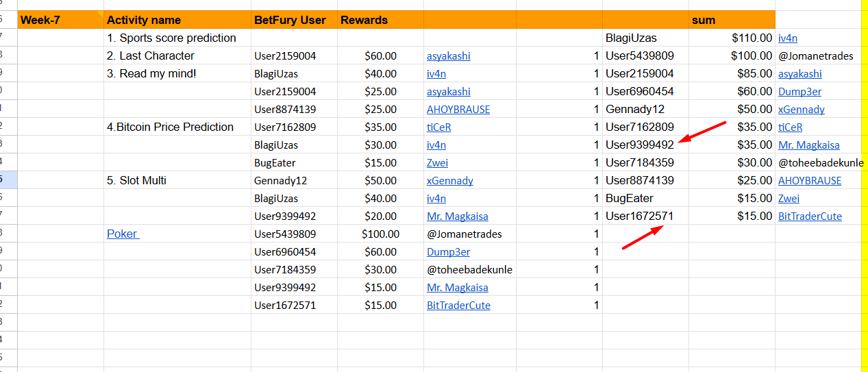Select the BetFury User header cell
Viewport: 868px width, 372px height.
(x=294, y=20)
